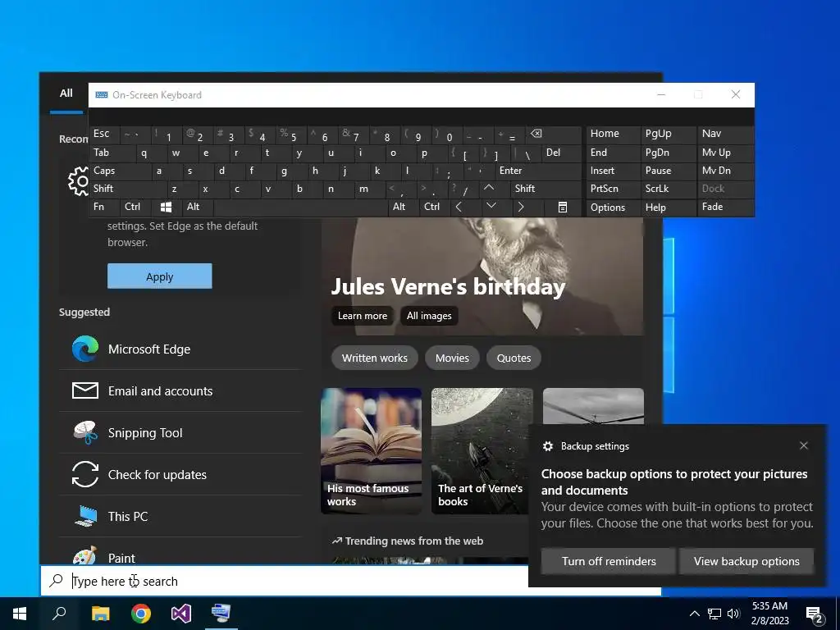Select Check for updates suggestion
Image resolution: width=840 pixels, height=630 pixels.
tap(180, 475)
